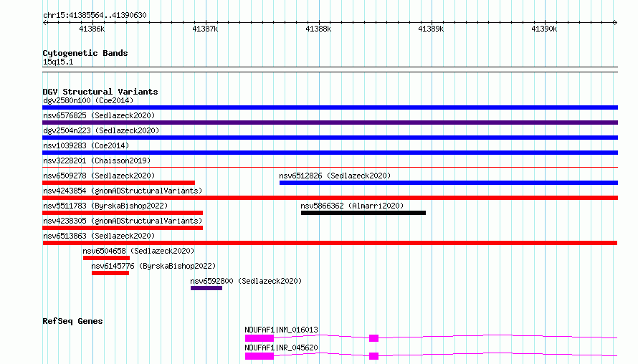
Task: Click the red bar of nsv6513863
Action: coord(330,243)
